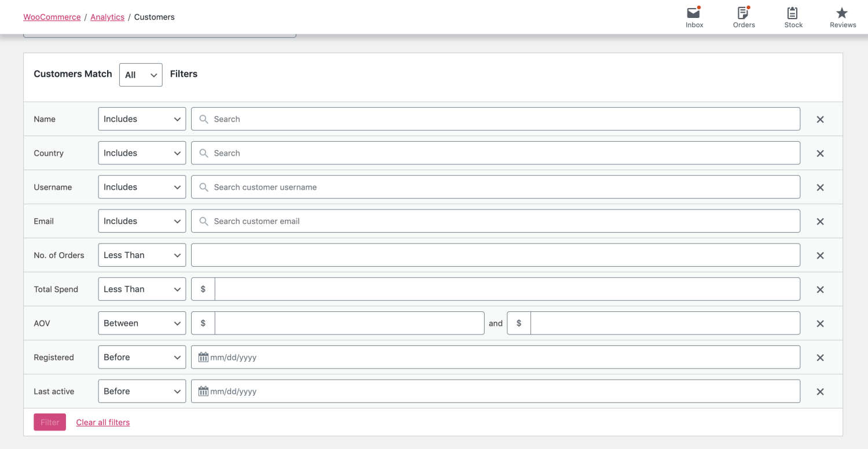The width and height of the screenshot is (868, 449).
Task: Remove the Total Spend filter row
Action: click(820, 289)
